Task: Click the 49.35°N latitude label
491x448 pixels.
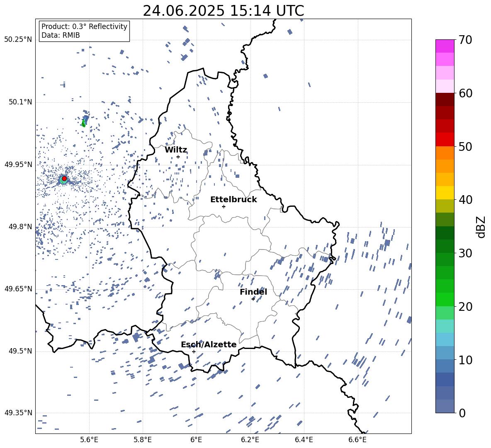Action: pyautogui.click(x=18, y=413)
